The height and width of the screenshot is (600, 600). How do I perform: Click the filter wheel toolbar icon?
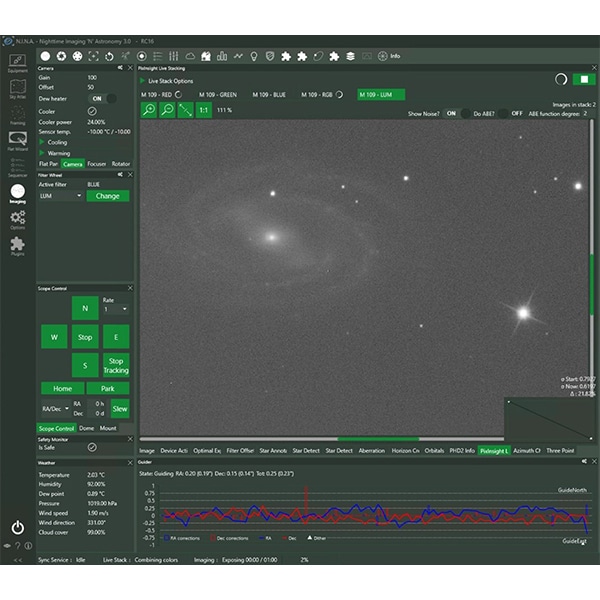(x=77, y=57)
